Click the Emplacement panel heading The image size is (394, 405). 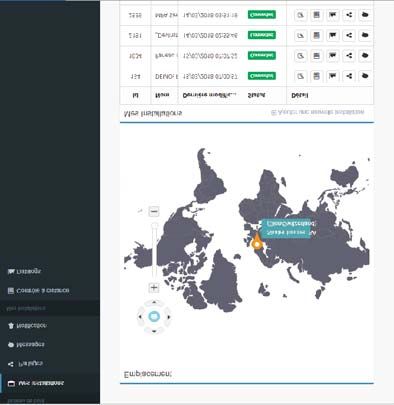(148, 374)
